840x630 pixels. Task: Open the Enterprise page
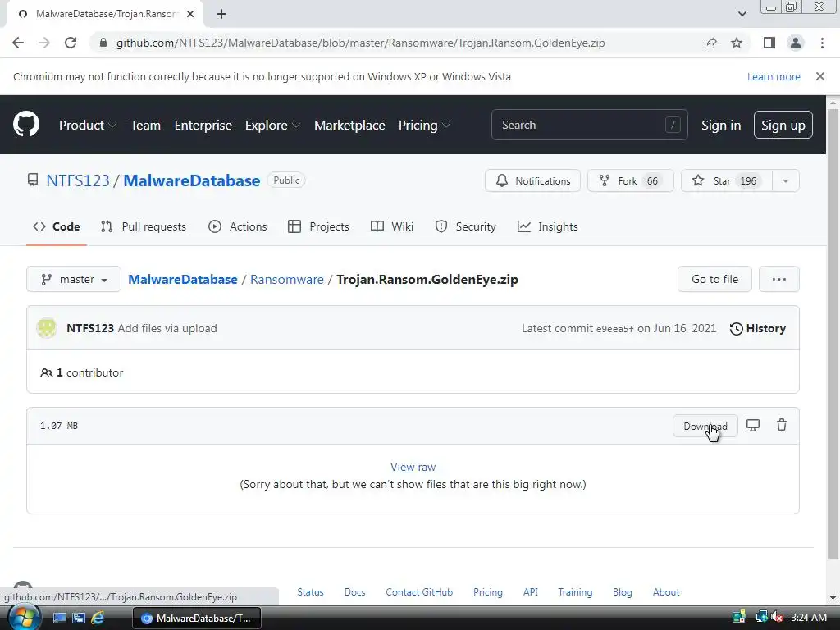[203, 125]
